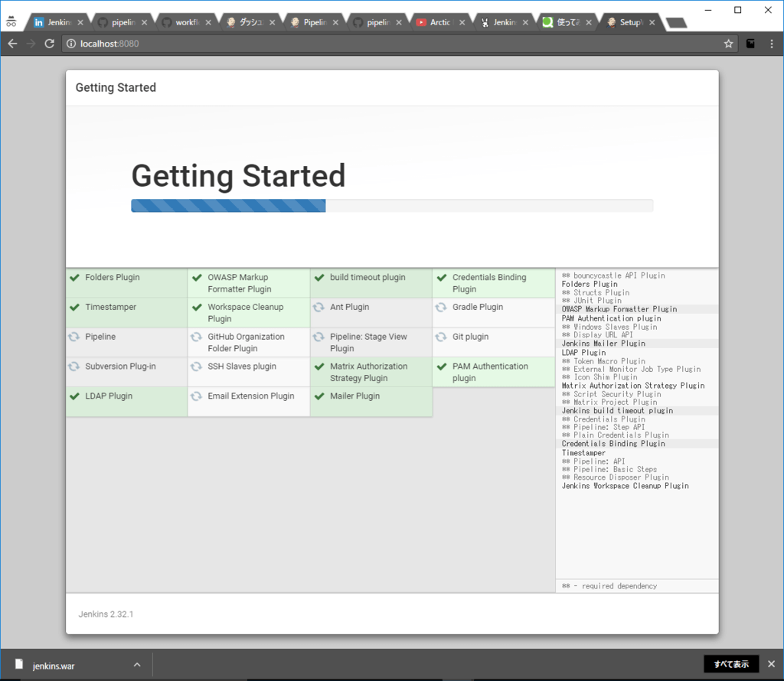The image size is (784, 681).
Task: Click the jenkins.war file icon in the download bar
Action: (19, 664)
